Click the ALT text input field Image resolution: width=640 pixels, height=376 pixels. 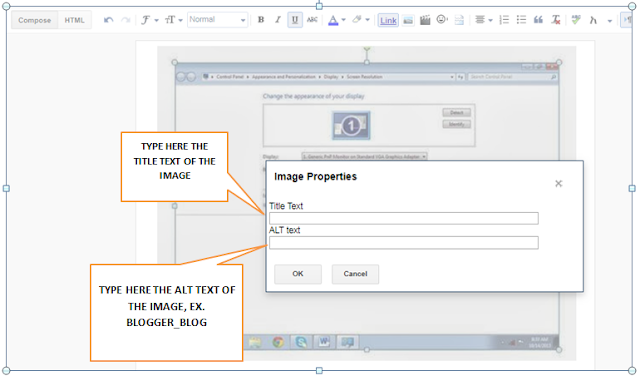tap(404, 243)
